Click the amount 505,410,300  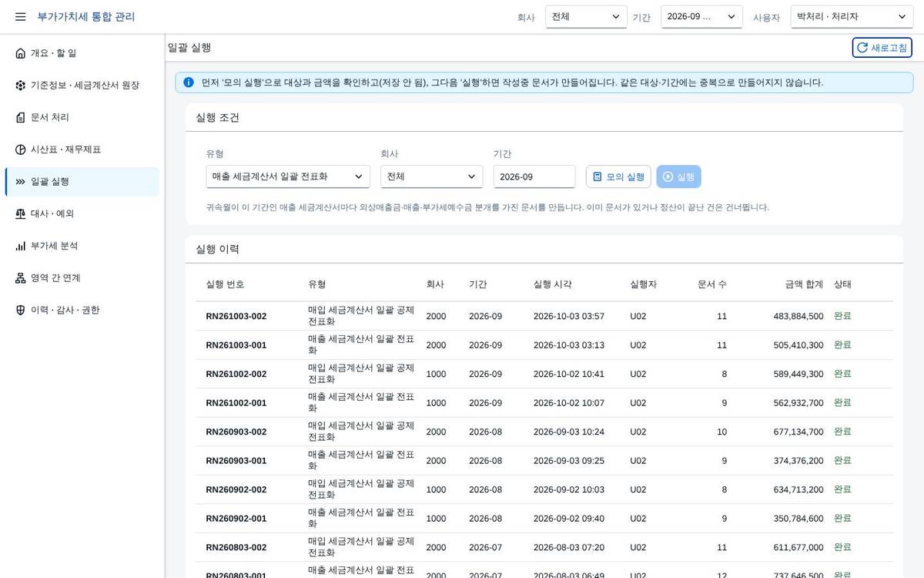click(798, 345)
